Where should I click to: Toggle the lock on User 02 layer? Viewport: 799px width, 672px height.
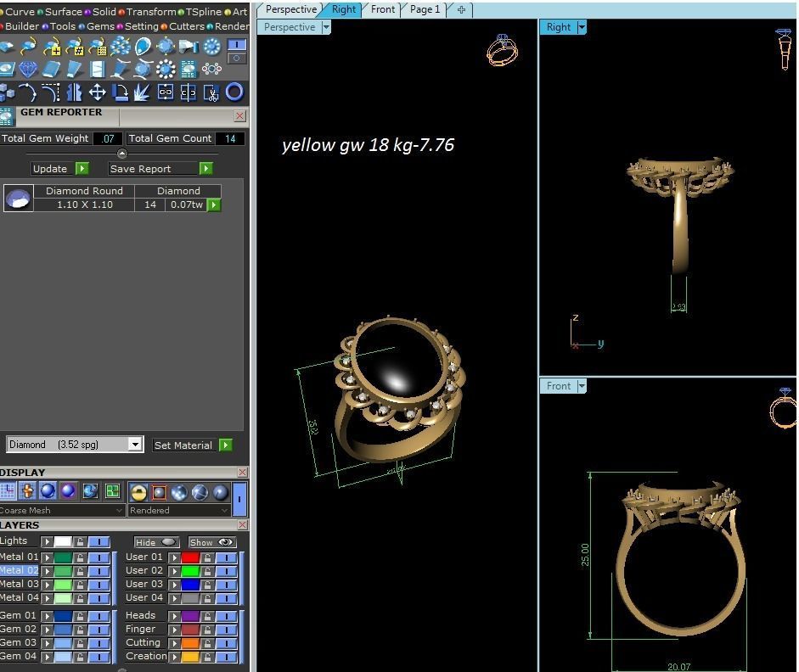207,571
